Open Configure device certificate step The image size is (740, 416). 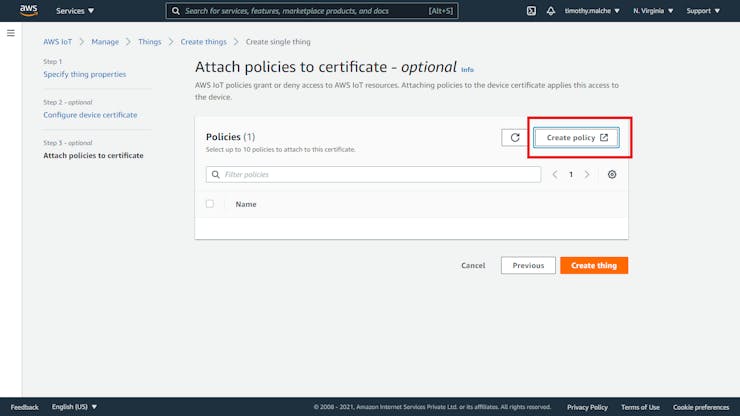pos(90,115)
